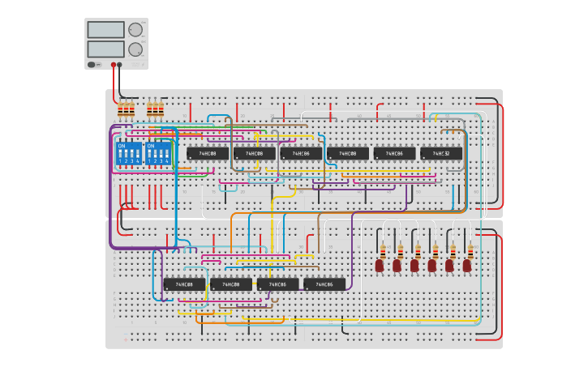The image size is (588, 367).
Task: Select the 74HC86 chip left of the 74HC32
Action: (x=394, y=153)
